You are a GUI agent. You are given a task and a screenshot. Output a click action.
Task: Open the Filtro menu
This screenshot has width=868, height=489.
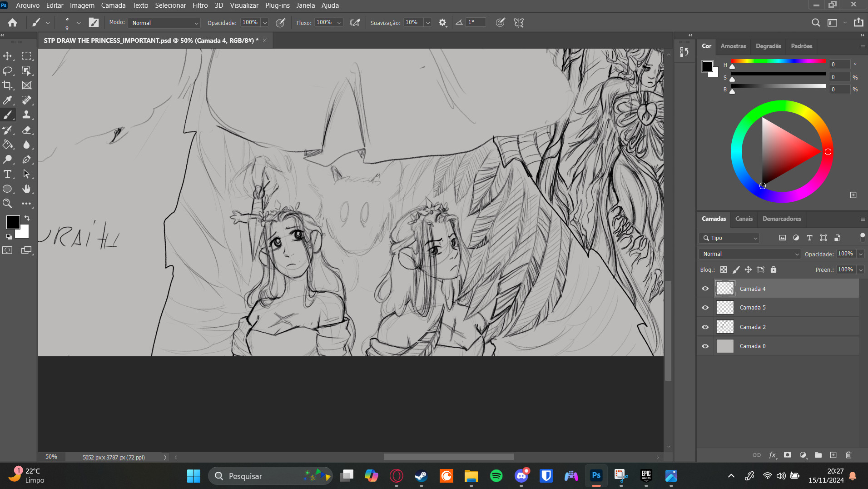[200, 5]
